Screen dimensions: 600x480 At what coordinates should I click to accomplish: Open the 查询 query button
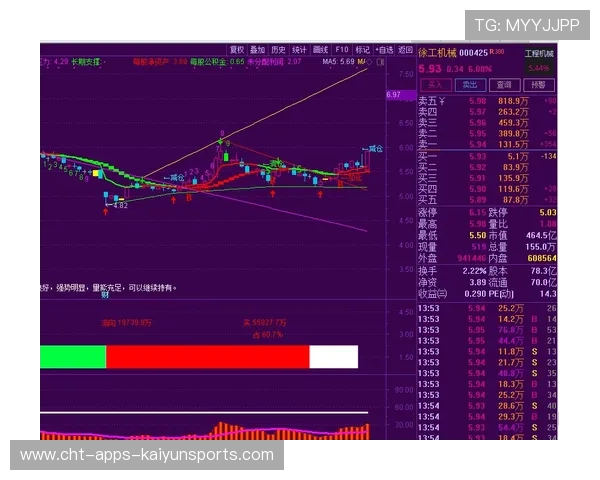[504, 85]
